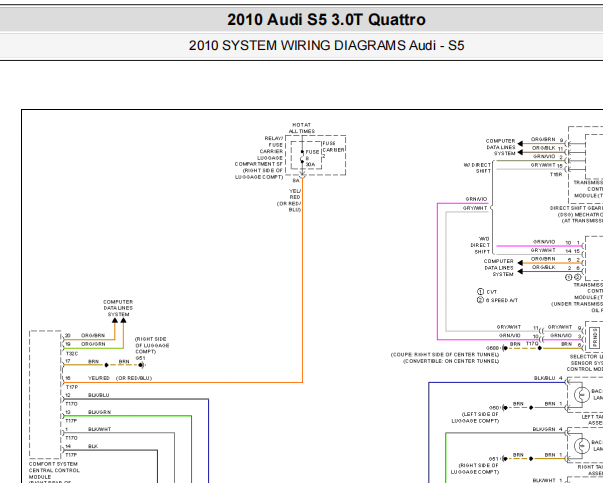The height and width of the screenshot is (483, 603).
Task: Click the "HOT AT ALL TIMES" label
Action: pos(302,128)
